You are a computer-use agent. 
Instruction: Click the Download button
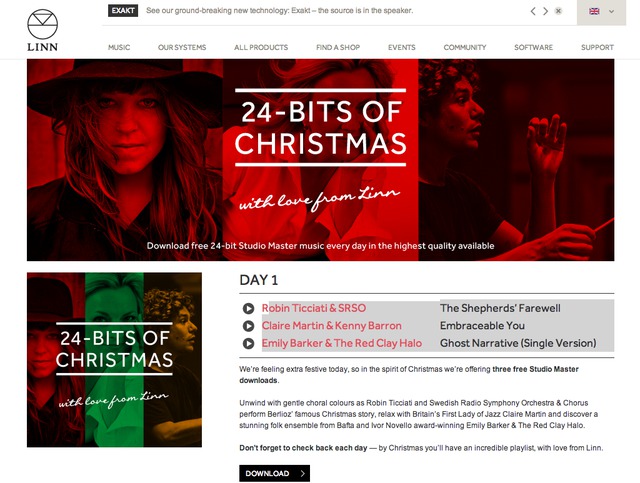pyautogui.click(x=274, y=473)
